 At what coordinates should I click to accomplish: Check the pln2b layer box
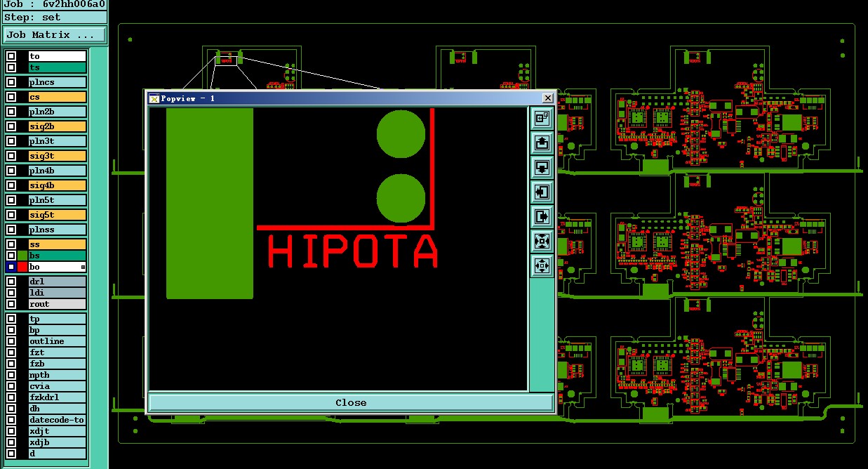tap(11, 112)
